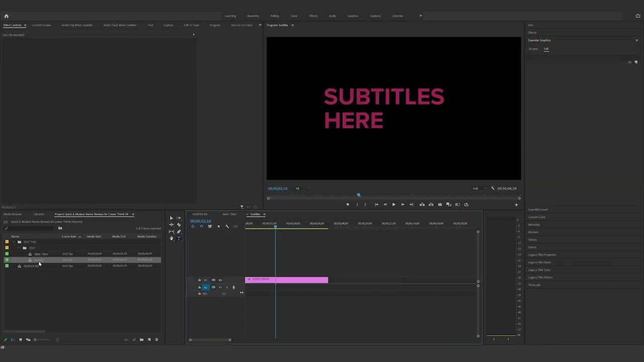Switch to Browse in Essential Graphics

click(x=533, y=49)
